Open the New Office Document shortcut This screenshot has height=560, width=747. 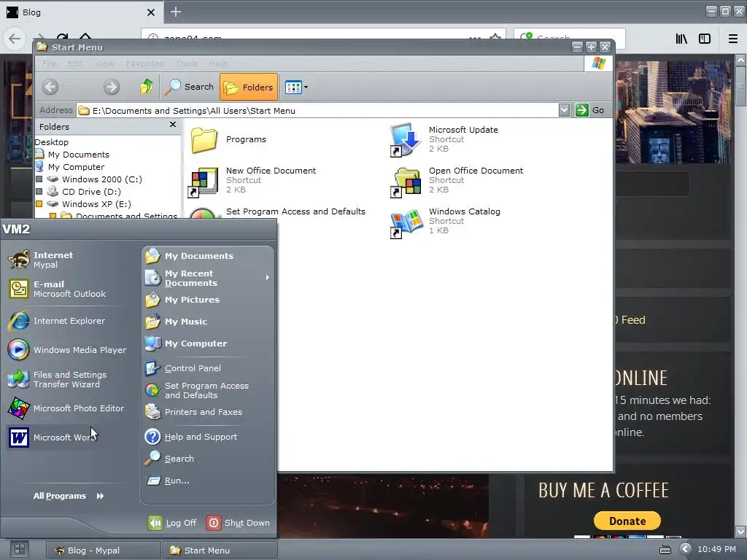click(252, 180)
